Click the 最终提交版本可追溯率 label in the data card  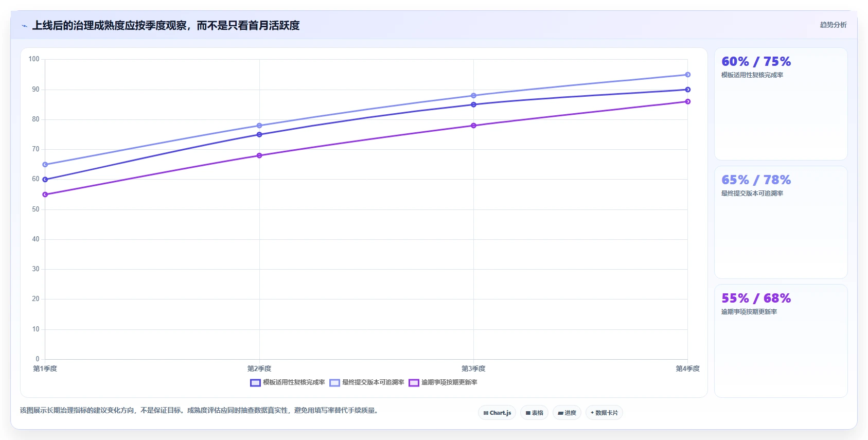click(752, 193)
